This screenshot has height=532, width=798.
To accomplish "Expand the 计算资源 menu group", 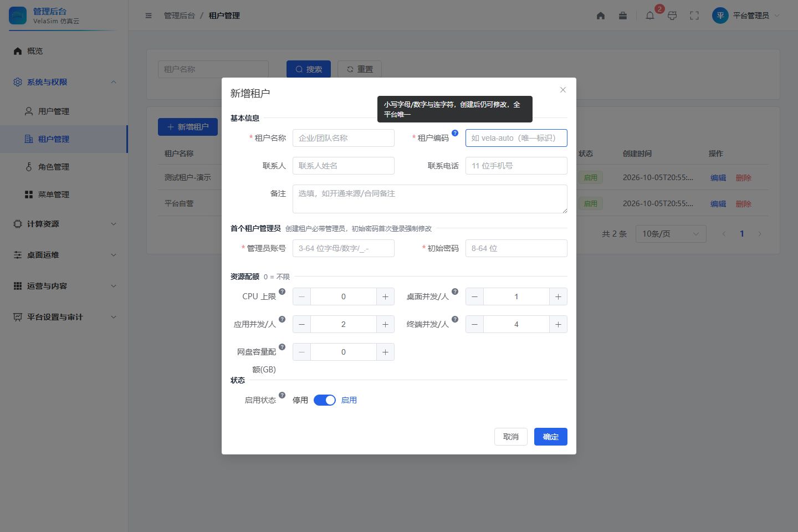I will (x=64, y=224).
